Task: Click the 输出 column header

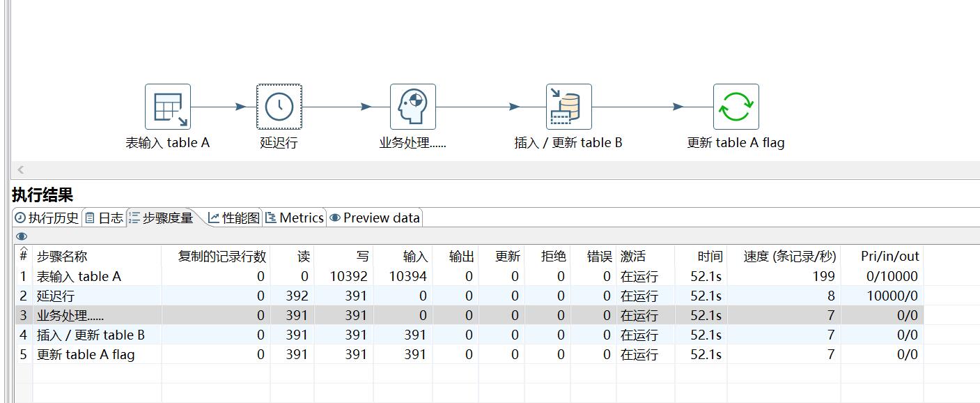Action: pyautogui.click(x=455, y=256)
